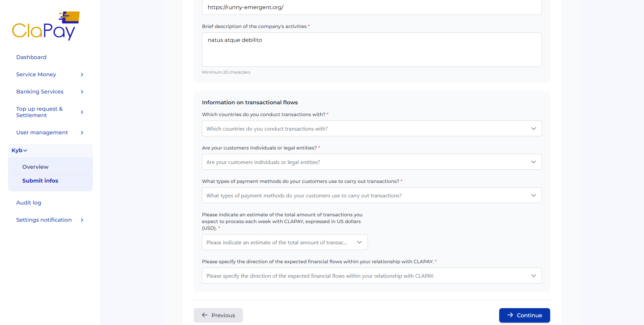The image size is (644, 325).
Task: Expand the Top up request & Settlement chevron
Action: [82, 112]
